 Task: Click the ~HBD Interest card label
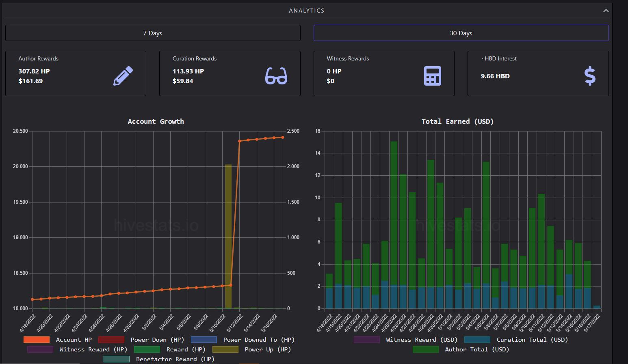(x=499, y=58)
